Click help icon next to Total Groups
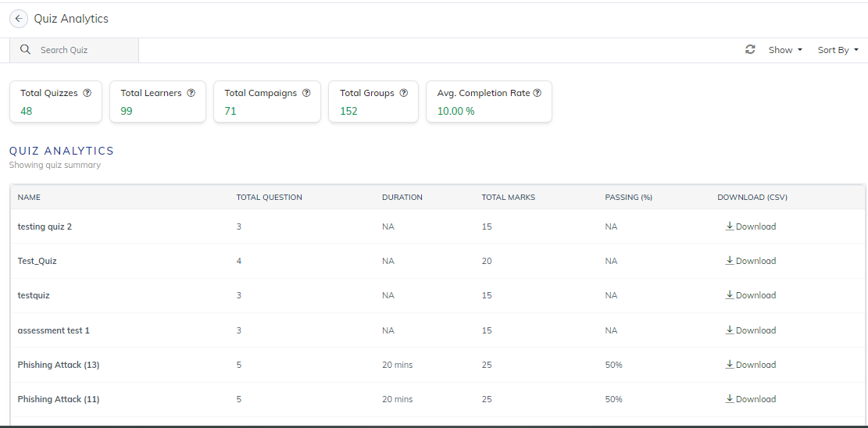Viewport: 868px width, 428px height. (404, 93)
